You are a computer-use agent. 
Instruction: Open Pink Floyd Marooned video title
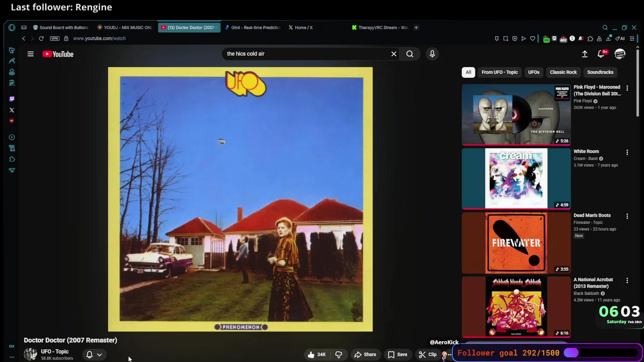[x=597, y=90]
